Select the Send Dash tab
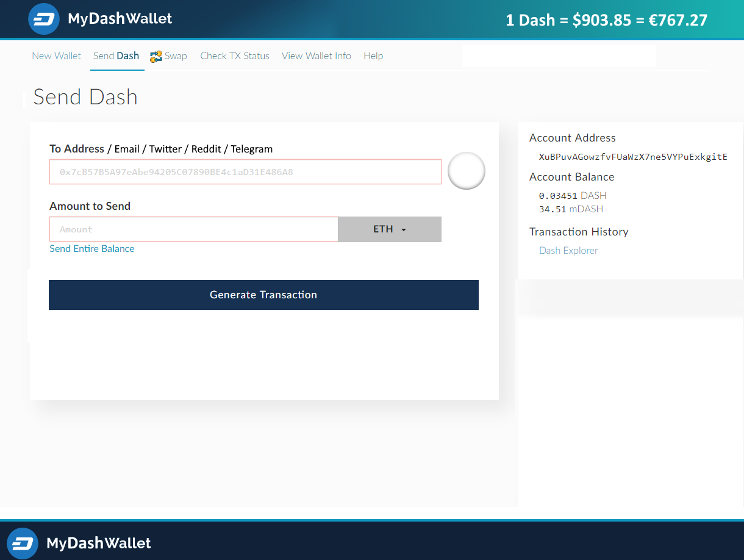This screenshot has width=744, height=560. pos(116,56)
